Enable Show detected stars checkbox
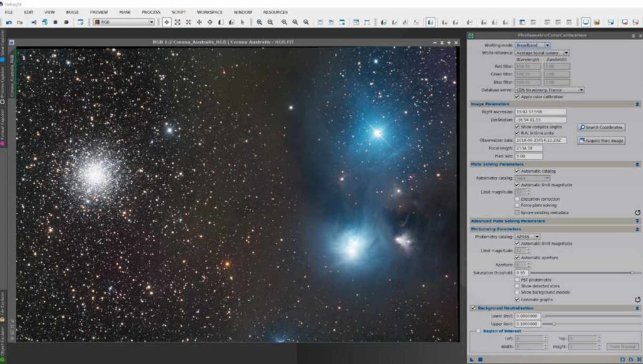Viewport: 643px width, 364px height. pos(517,286)
